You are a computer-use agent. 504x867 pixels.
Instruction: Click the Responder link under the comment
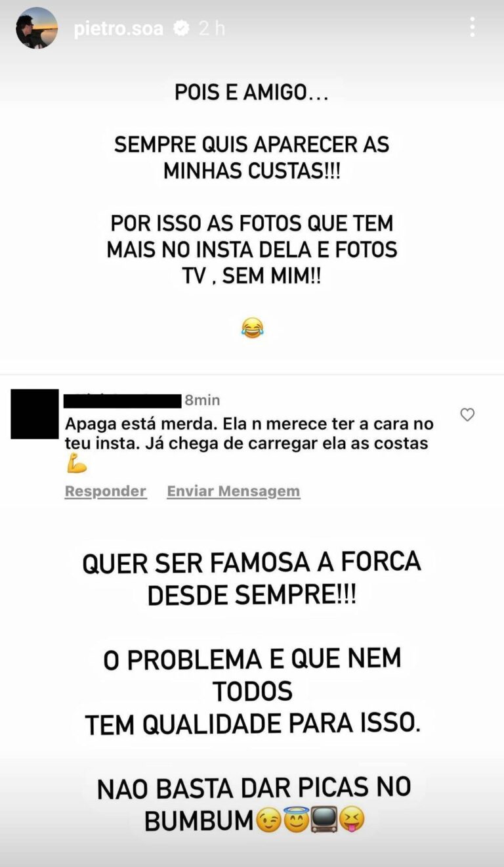click(105, 491)
